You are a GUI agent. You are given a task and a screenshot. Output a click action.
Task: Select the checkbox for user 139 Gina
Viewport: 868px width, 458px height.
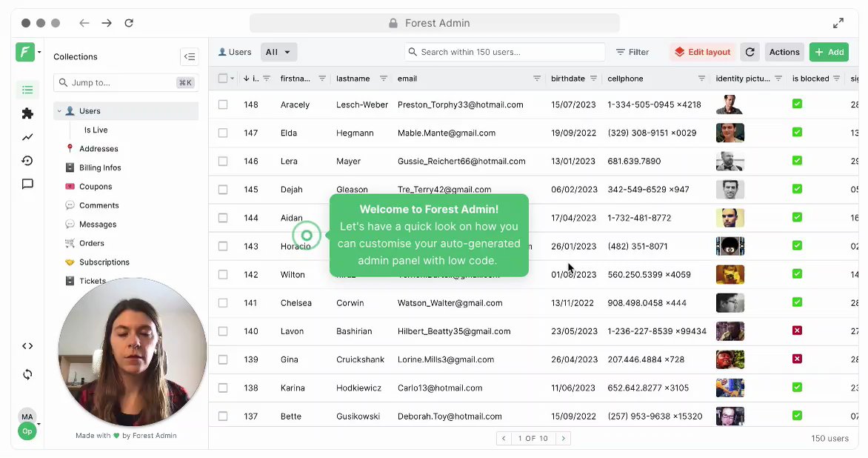tap(222, 359)
